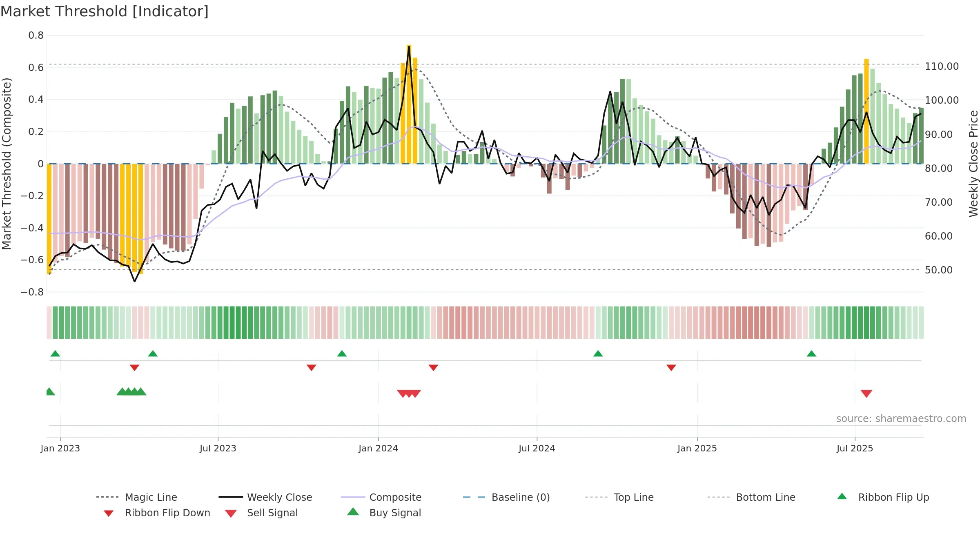Click the Market Threshold (Composite) axis title
This screenshot has width=980, height=551.
(7, 164)
